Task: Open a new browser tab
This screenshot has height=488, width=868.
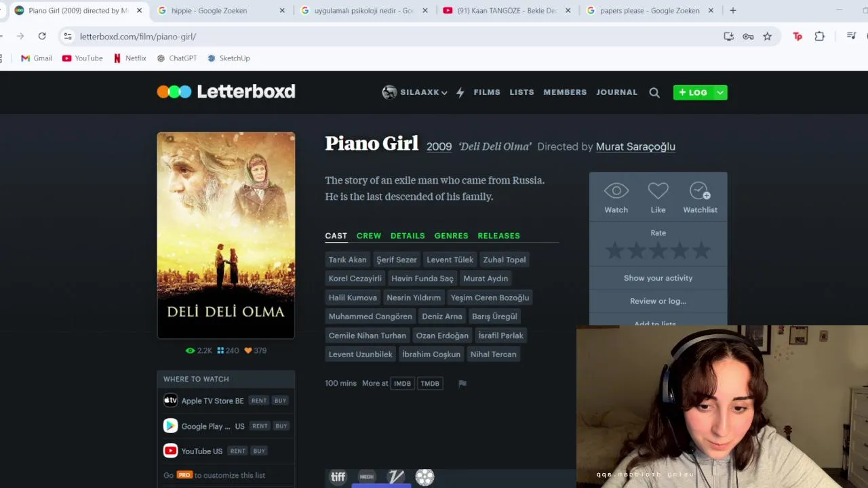Action: point(732,11)
